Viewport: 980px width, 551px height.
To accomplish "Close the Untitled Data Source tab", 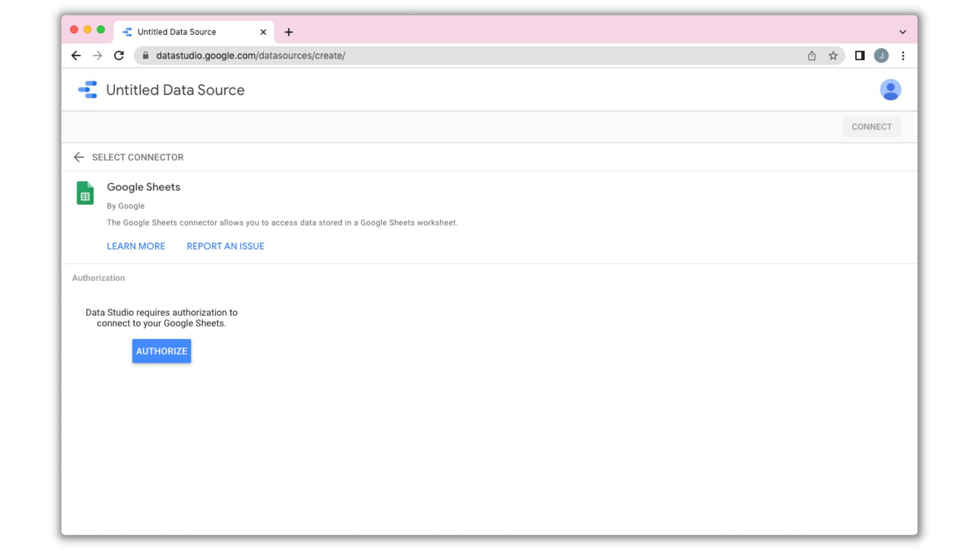I will coord(263,32).
